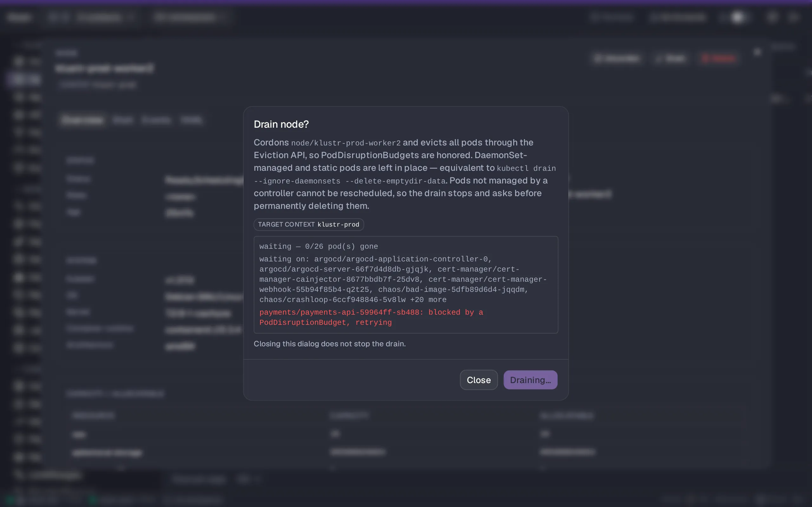Click the rightmost icon in the top bar
The image size is (812, 507).
tap(794, 17)
